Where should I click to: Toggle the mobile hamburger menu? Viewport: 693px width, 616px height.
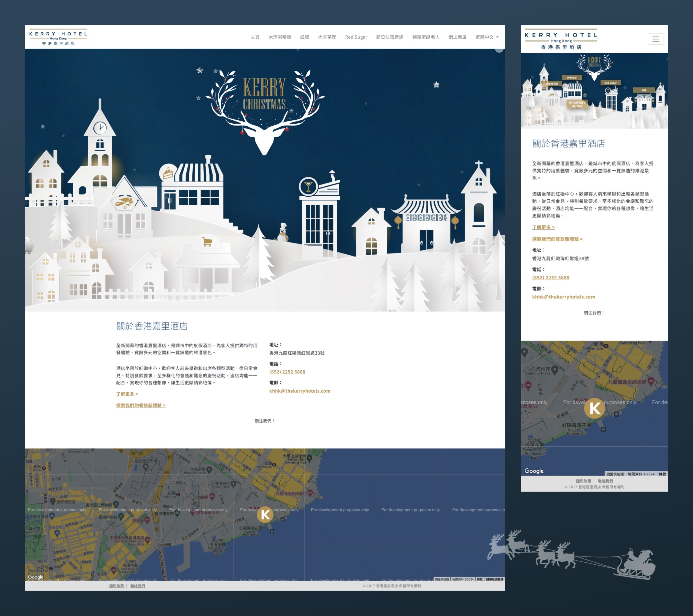(655, 39)
